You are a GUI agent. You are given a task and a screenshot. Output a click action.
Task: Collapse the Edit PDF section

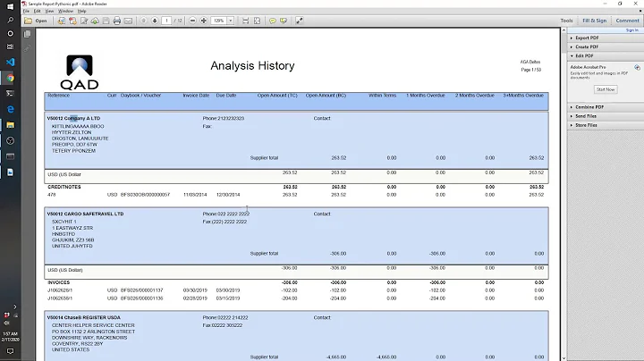606,55
